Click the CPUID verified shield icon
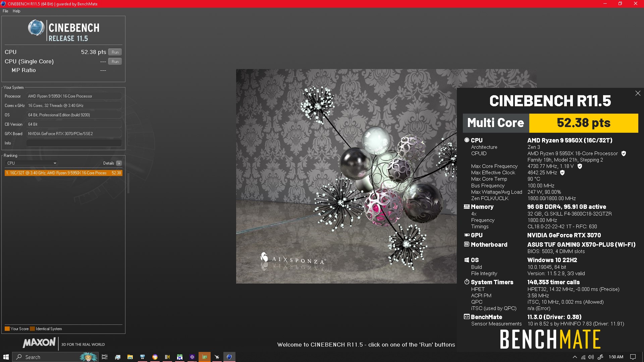The image size is (644, 362). [624, 154]
